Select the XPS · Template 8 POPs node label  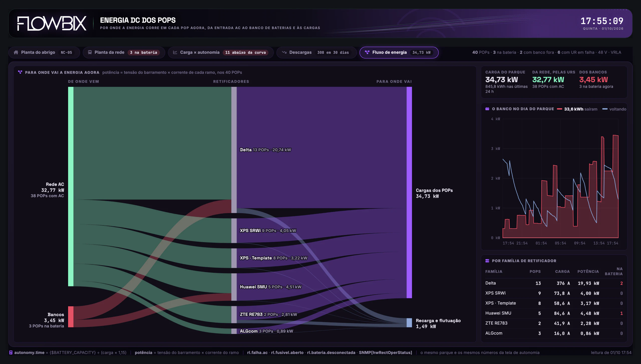click(x=273, y=258)
